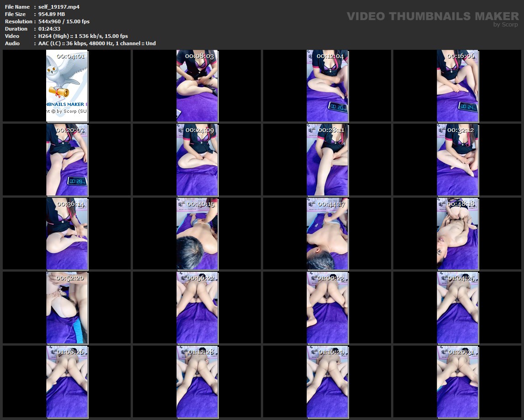Click the timestamp label 01:00:23
Screen dimensions: 524x420
331,278
